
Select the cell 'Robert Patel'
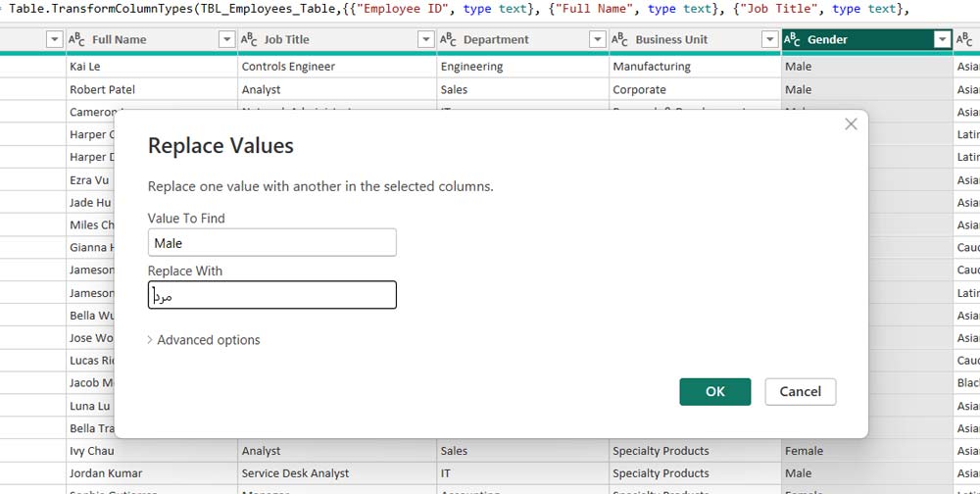tap(152, 89)
